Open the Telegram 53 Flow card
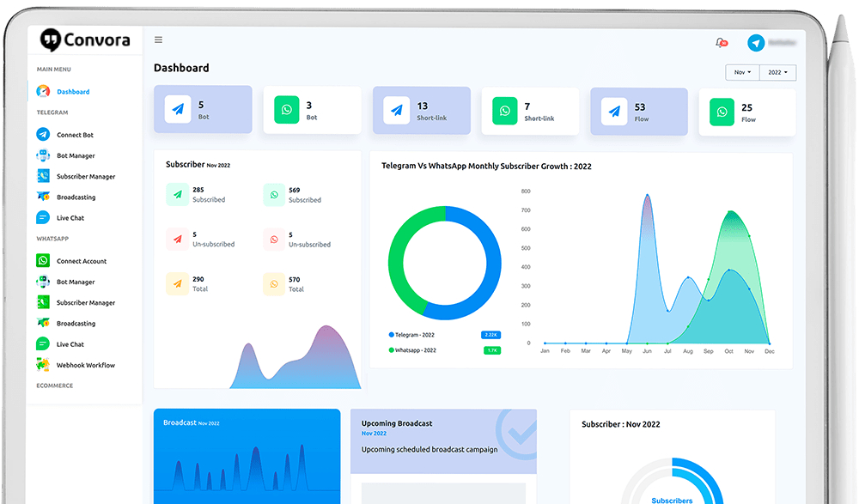Image resolution: width=859 pixels, height=504 pixels. [638, 111]
